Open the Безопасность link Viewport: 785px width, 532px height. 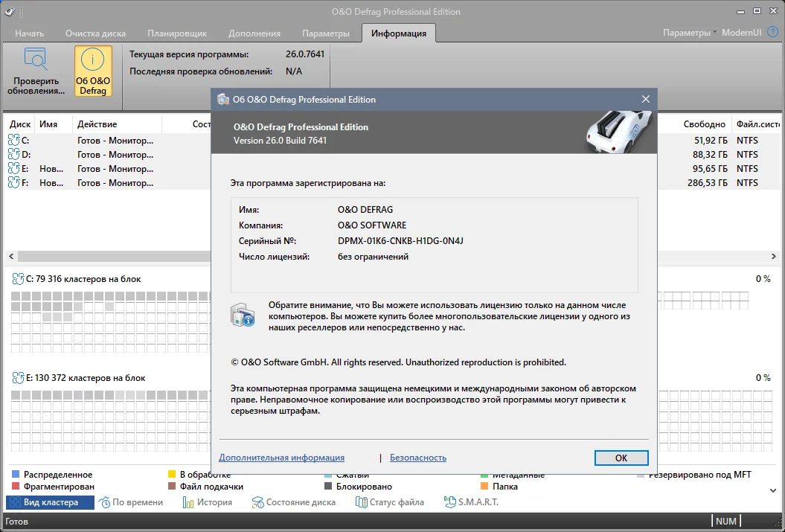(x=418, y=458)
